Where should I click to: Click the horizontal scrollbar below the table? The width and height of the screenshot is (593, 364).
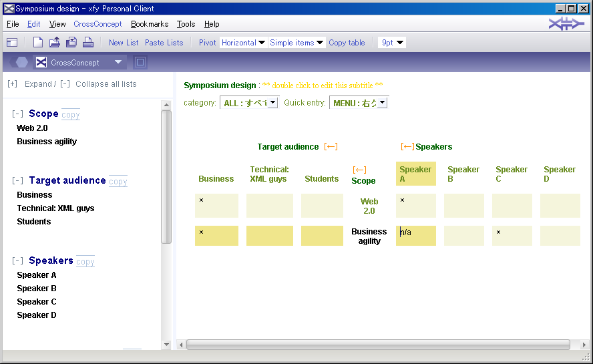click(377, 345)
